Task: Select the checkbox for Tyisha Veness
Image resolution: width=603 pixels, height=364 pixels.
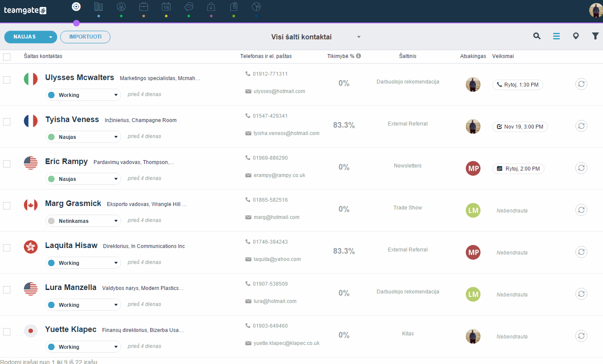Action: (6, 122)
